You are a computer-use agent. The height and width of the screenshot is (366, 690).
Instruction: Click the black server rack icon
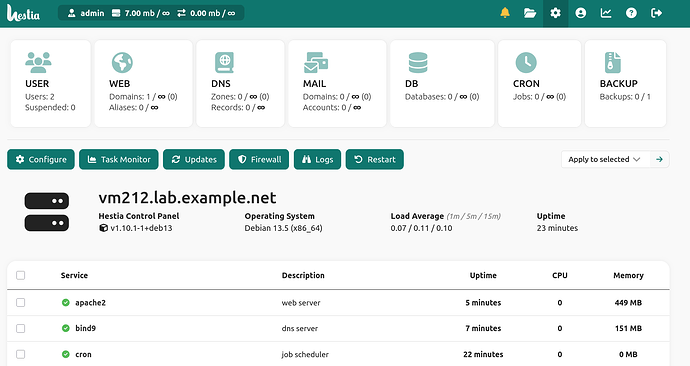pos(47,212)
